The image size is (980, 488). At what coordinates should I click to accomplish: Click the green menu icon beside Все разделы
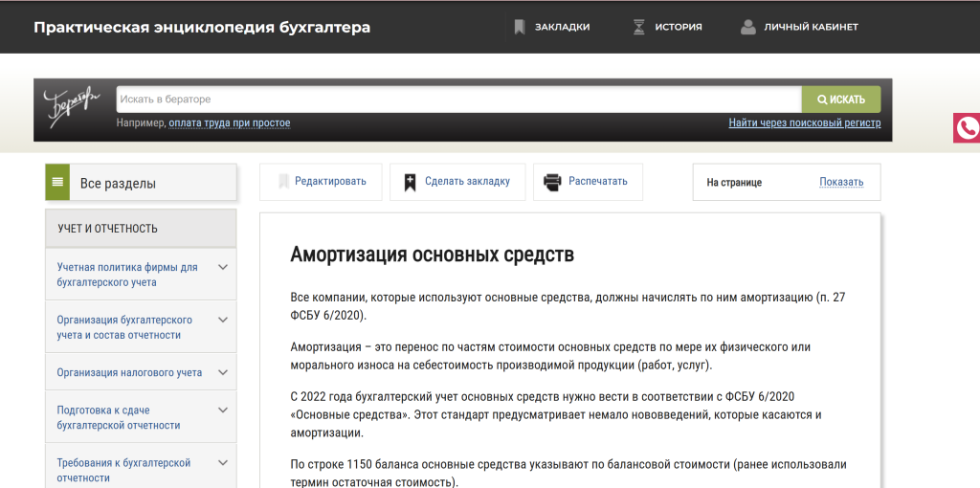tap(57, 183)
